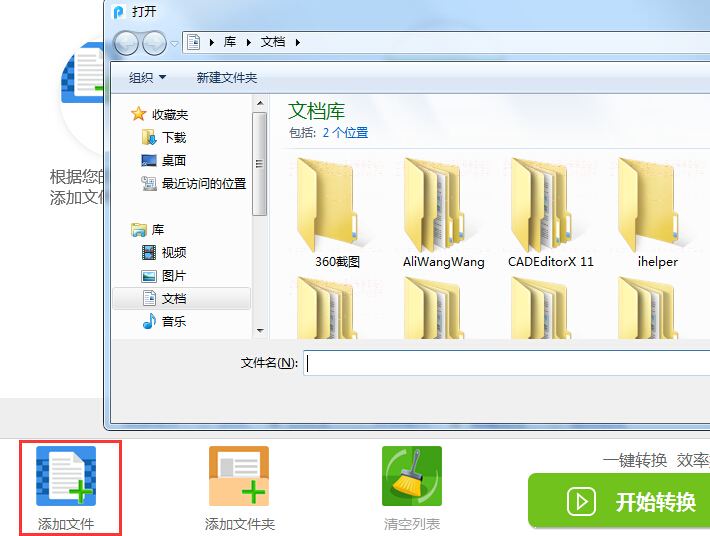The image size is (710, 536).
Task: Expand the arrow after 文档 in the address bar
Action: [297, 43]
